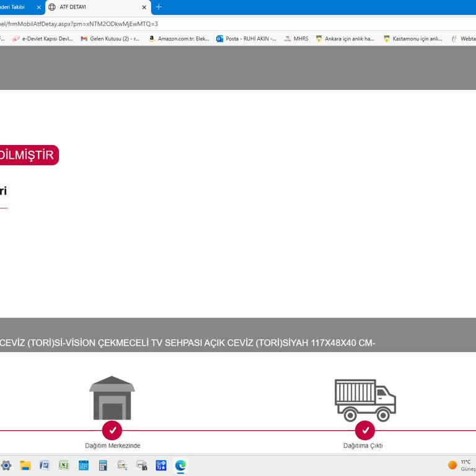Open the weather widget showing 11°C
Viewport: 476px width, 476px height.
click(461, 465)
